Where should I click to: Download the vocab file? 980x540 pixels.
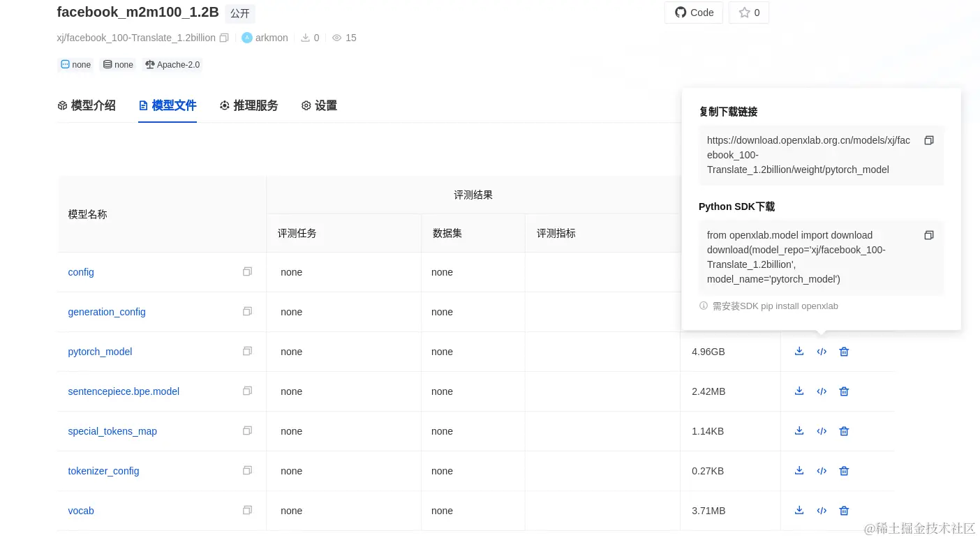[x=799, y=511]
